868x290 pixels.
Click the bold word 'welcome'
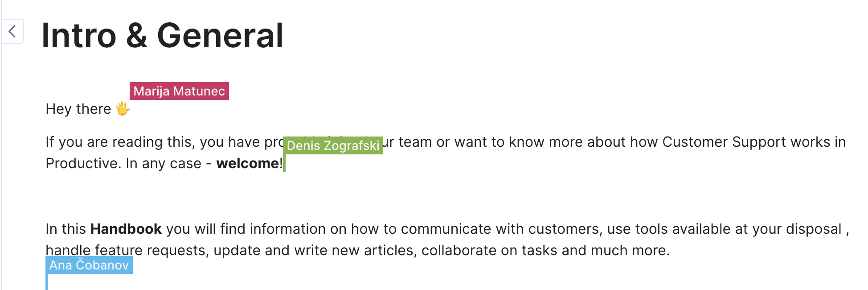tap(247, 163)
